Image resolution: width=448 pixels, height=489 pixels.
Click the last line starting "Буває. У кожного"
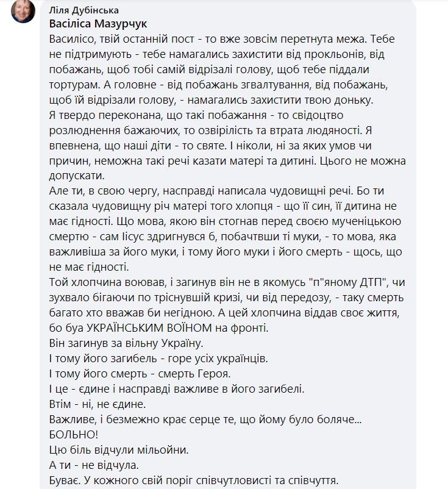click(189, 481)
